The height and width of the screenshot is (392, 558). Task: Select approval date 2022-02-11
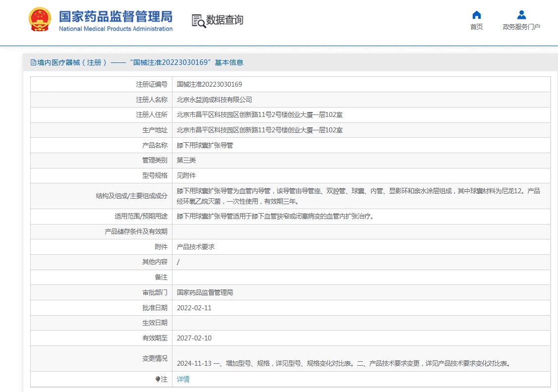click(194, 308)
